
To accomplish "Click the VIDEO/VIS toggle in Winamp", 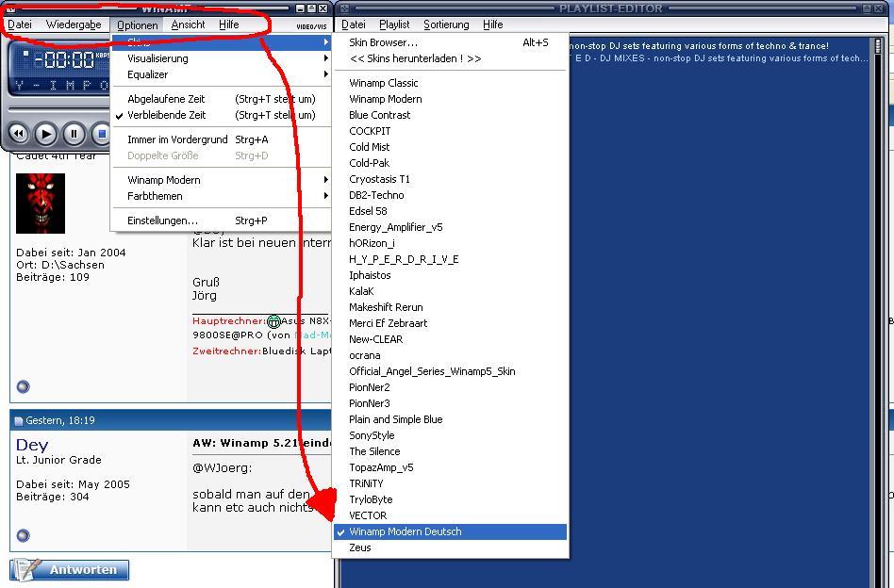I will [311, 26].
